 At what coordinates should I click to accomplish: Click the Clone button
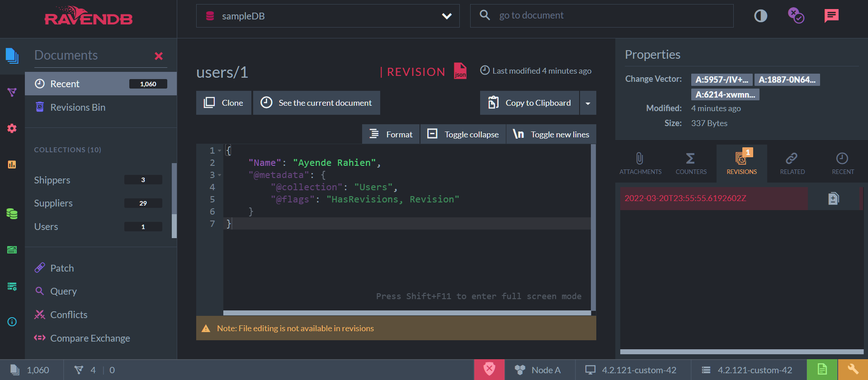224,103
